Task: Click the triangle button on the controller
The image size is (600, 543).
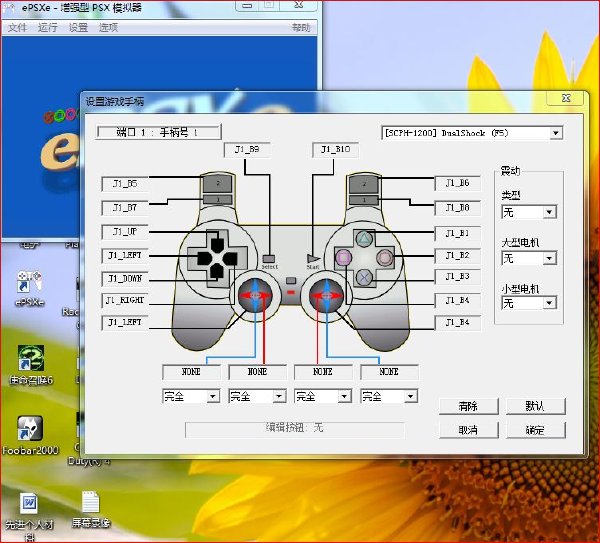Action: click(x=364, y=238)
